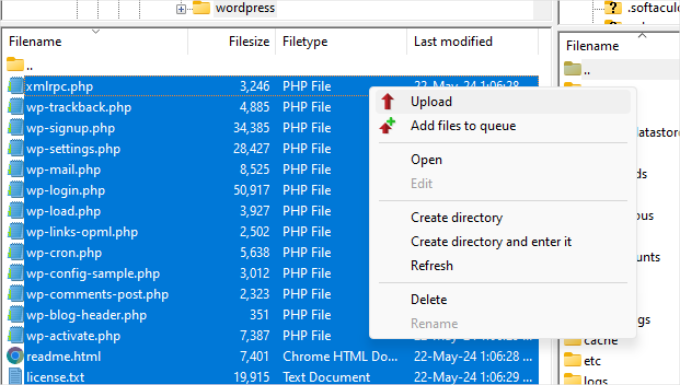Click the .softaculous question mark icon
Screen dimensions: 680x385
pyautogui.click(x=613, y=8)
